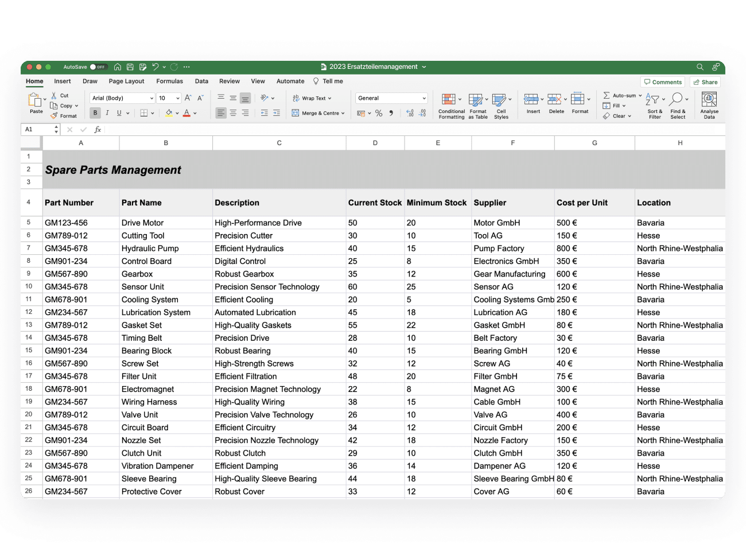
Task: Click the Save As icon with pencil
Action: tap(143, 67)
